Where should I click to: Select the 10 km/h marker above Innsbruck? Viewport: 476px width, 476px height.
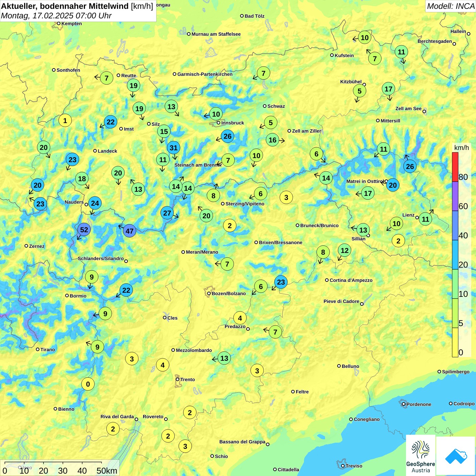216,114
